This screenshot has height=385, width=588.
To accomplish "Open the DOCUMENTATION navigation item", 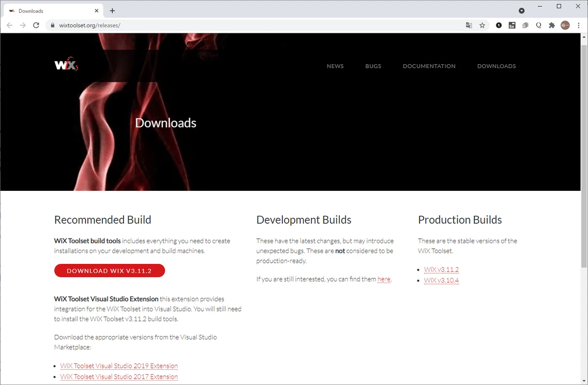I will pyautogui.click(x=429, y=66).
